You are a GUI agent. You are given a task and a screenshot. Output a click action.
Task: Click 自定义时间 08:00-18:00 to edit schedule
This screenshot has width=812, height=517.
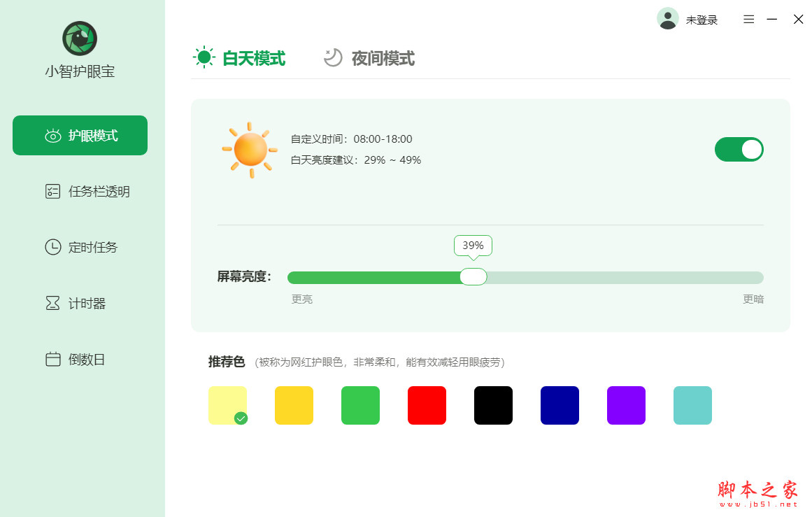pyautogui.click(x=350, y=139)
